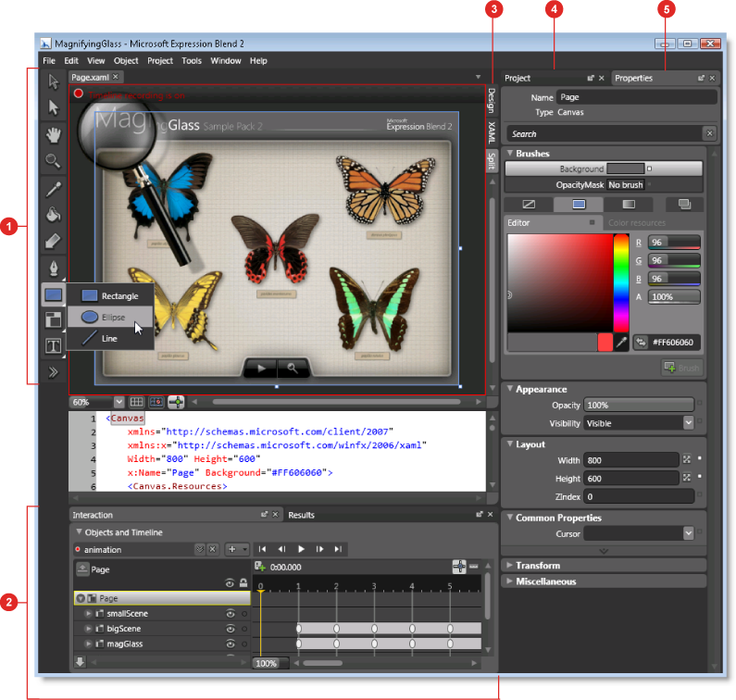Viewport: 736px width, 700px height.
Task: Toggle the show-all eye in timeline header
Action: coord(230,583)
